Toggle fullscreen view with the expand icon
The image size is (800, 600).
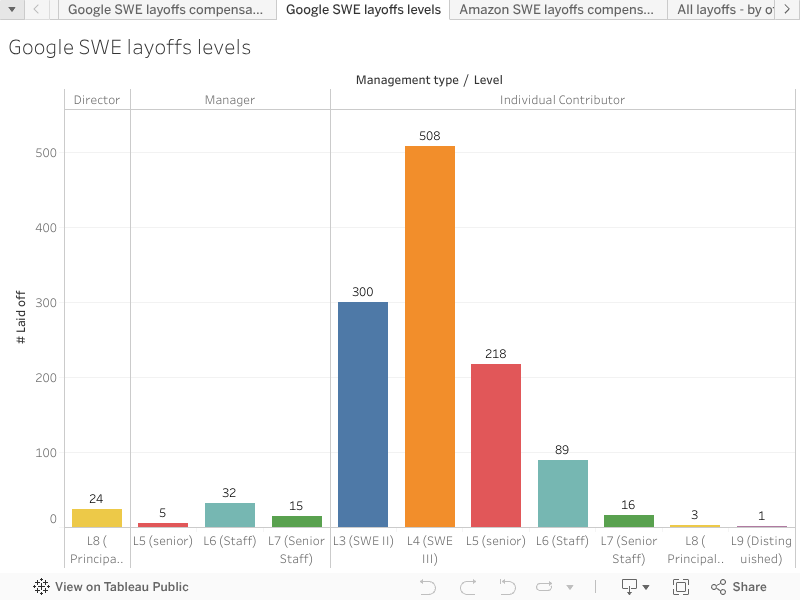pos(681,587)
